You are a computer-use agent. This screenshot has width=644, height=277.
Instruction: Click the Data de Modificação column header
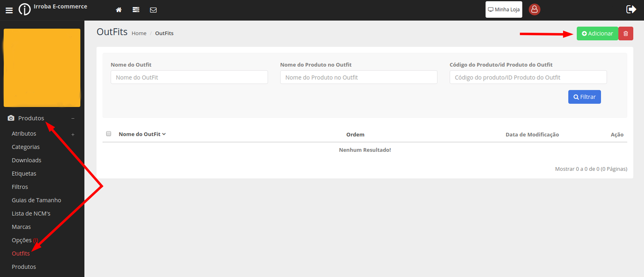[532, 135]
